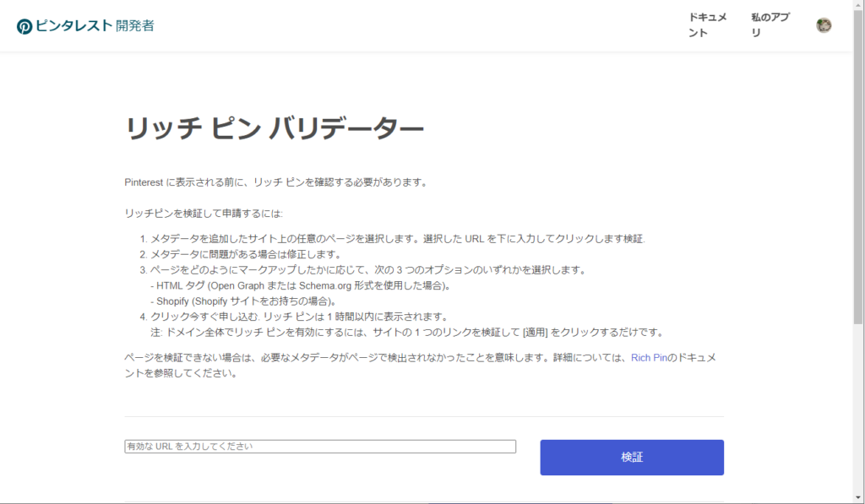The width and height of the screenshot is (865, 504).
Task: Click the text リッチピンを検証して申請するには:
Action: click(x=204, y=214)
